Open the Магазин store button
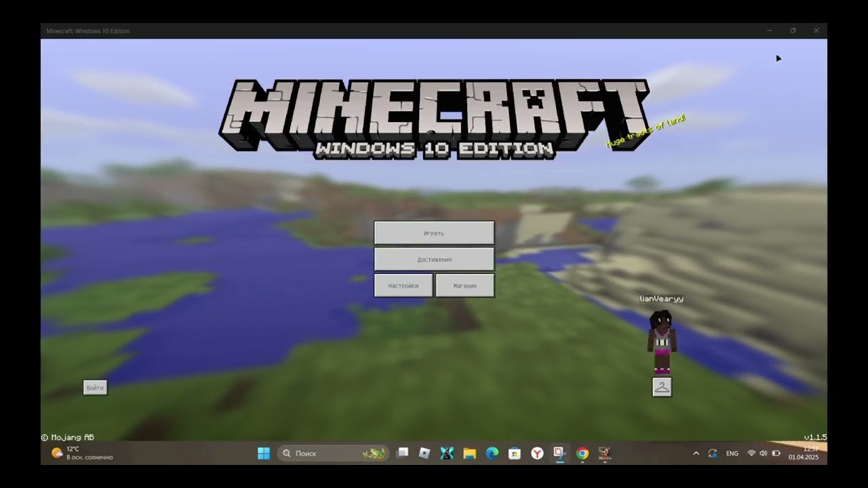868x488 pixels. coord(465,285)
